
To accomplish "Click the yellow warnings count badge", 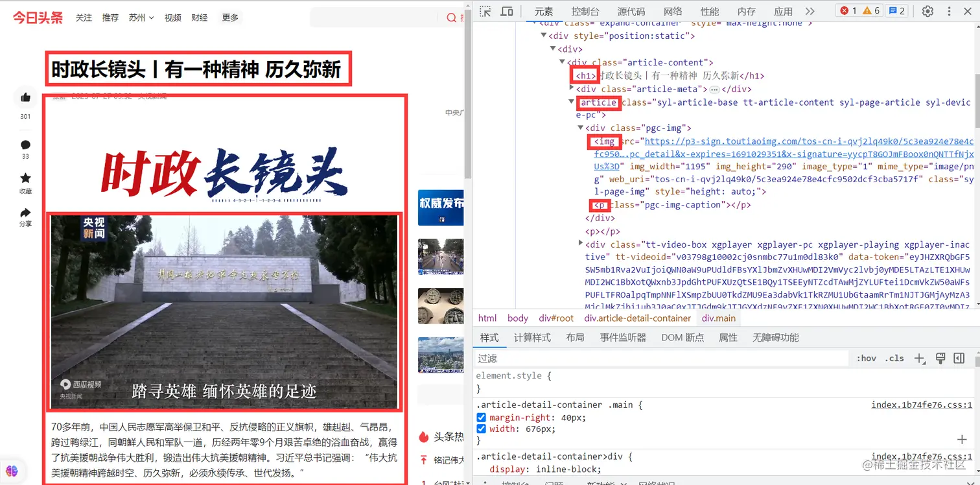I will pyautogui.click(x=871, y=11).
